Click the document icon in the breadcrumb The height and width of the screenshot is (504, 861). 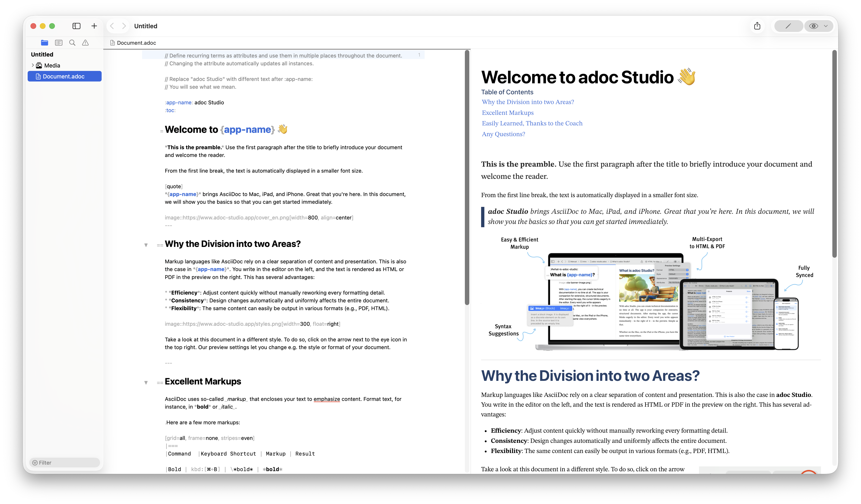point(112,43)
